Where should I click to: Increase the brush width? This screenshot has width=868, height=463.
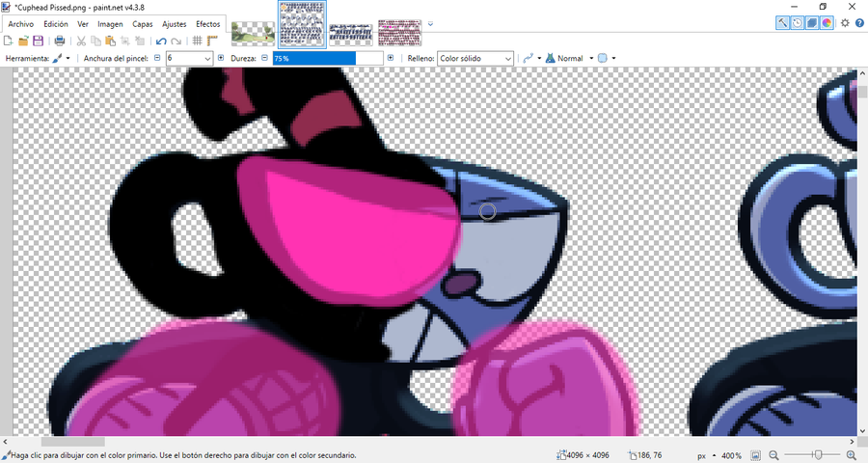221,58
